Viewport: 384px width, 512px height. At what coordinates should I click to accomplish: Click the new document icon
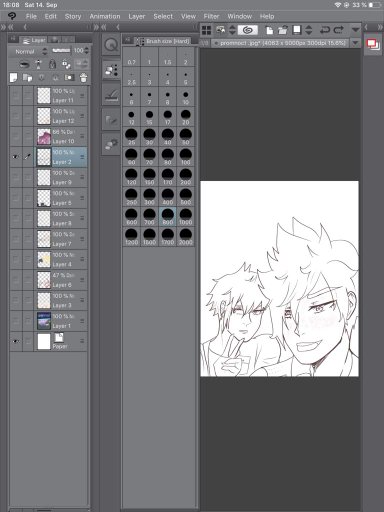[x=269, y=30]
